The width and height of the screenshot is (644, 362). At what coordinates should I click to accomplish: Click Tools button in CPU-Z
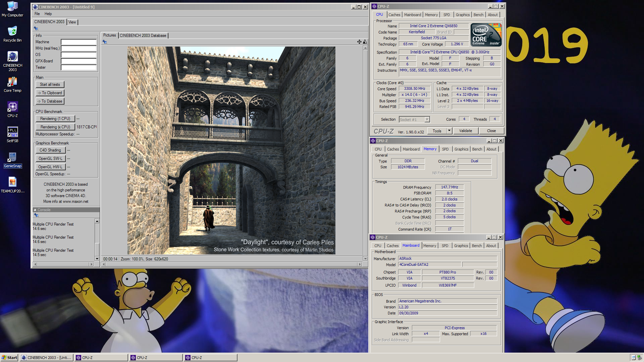click(x=437, y=131)
